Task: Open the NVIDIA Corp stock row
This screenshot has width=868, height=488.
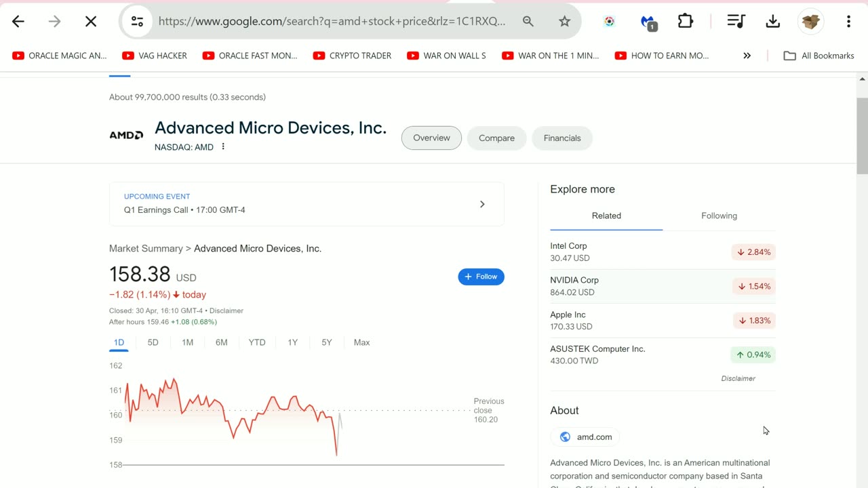Action: (663, 286)
